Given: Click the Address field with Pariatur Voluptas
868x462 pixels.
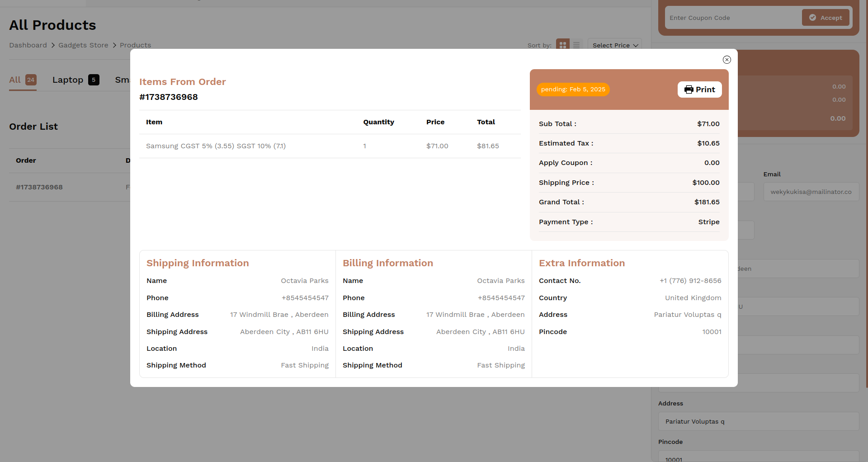Looking at the screenshot, I should pyautogui.click(x=758, y=421).
